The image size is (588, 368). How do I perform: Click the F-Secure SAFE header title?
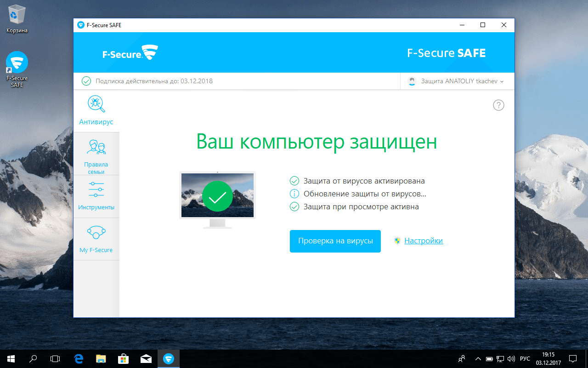pos(446,53)
